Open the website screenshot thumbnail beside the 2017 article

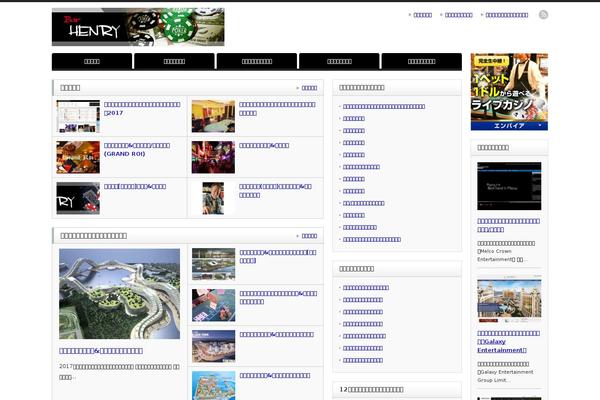(x=78, y=116)
